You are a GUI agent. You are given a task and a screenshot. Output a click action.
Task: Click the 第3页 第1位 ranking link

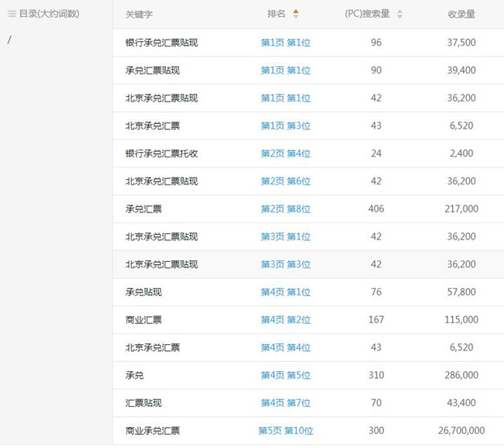pyautogui.click(x=285, y=237)
